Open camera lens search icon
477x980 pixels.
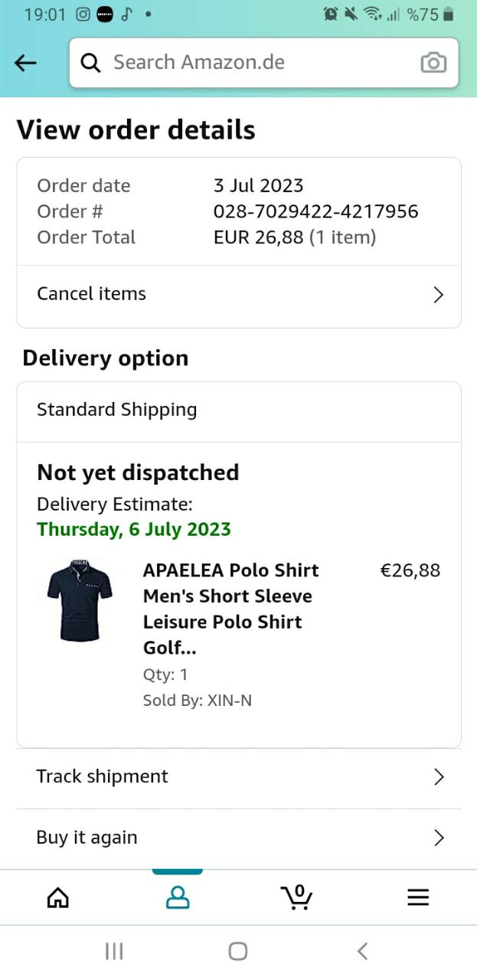[433, 63]
